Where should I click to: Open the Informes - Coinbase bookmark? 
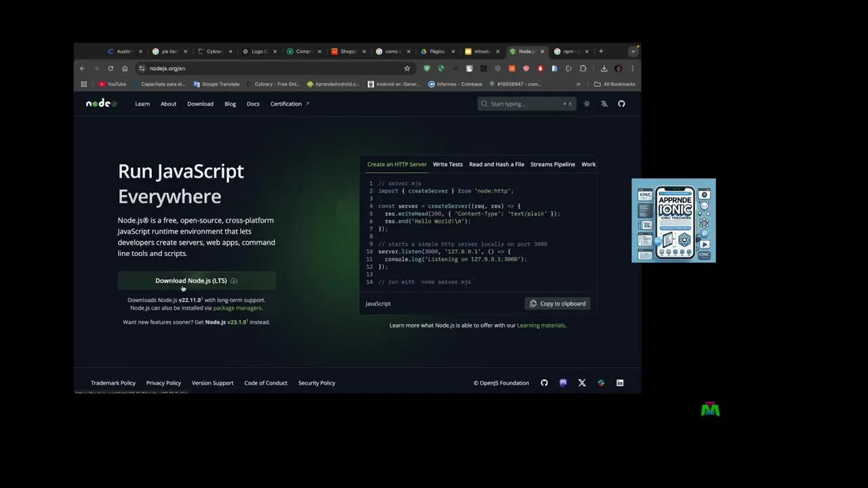tap(455, 84)
